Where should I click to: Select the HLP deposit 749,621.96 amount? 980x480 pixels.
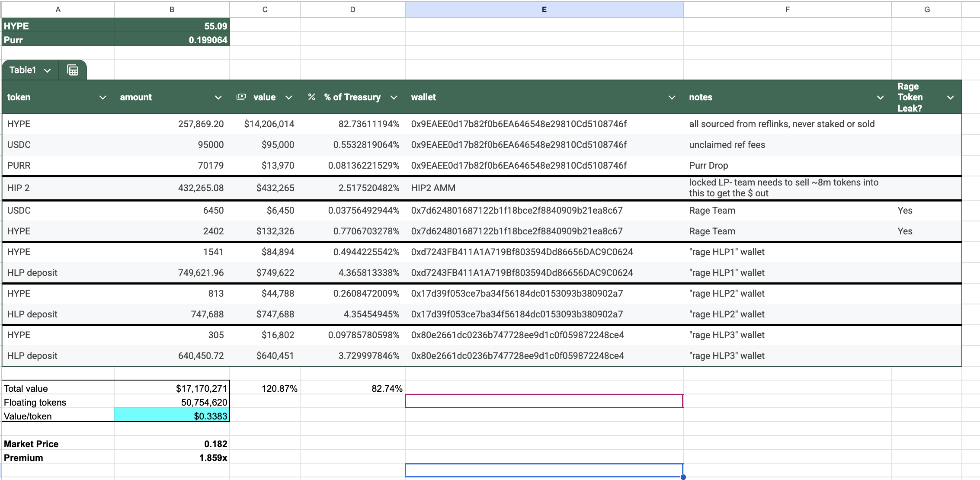pyautogui.click(x=172, y=273)
